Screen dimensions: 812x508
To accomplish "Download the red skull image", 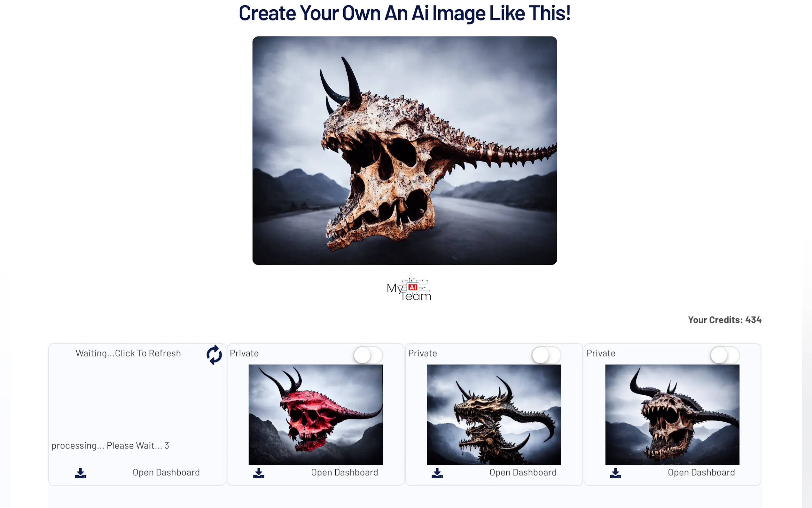I will click(x=259, y=473).
